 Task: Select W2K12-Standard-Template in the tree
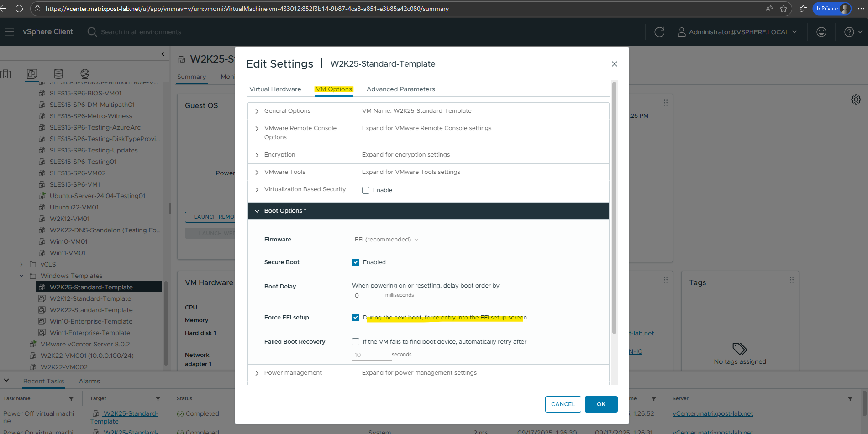click(x=90, y=298)
